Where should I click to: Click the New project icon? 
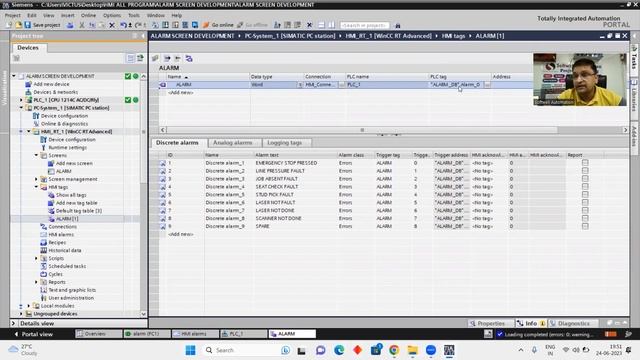(9, 25)
